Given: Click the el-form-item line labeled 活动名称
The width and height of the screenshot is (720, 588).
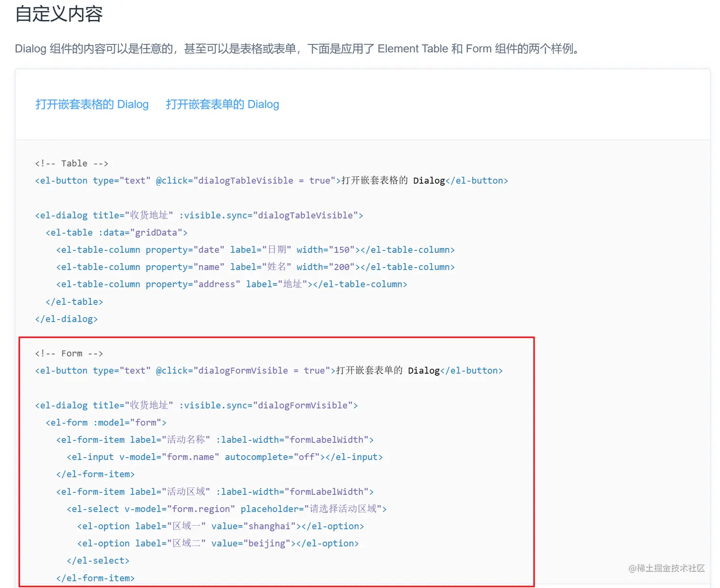Looking at the screenshot, I should click(x=215, y=439).
